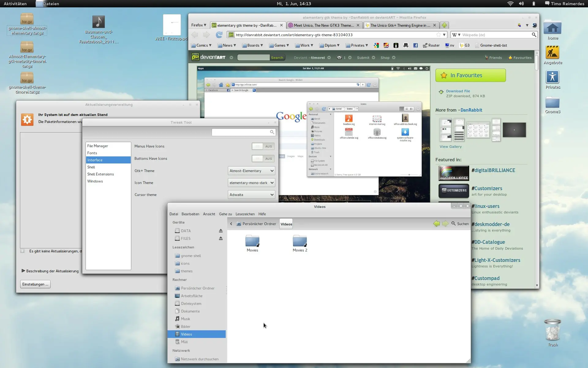Eject the DATA drive
The height and width of the screenshot is (368, 588).
pos(221,231)
